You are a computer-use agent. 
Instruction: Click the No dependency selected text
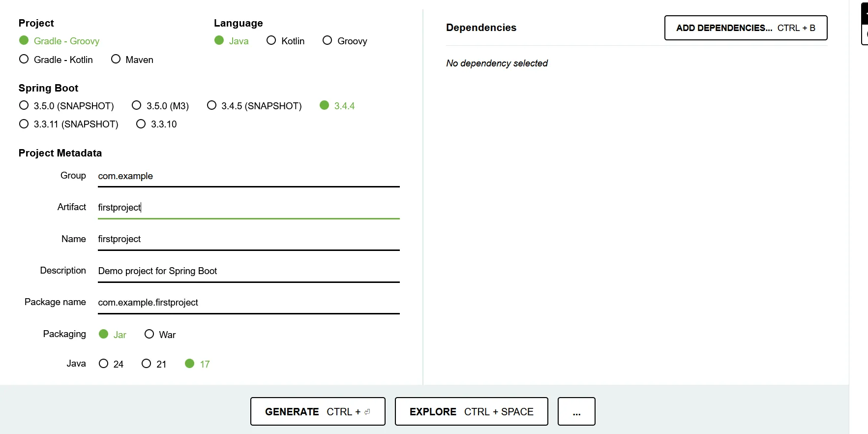pyautogui.click(x=497, y=63)
